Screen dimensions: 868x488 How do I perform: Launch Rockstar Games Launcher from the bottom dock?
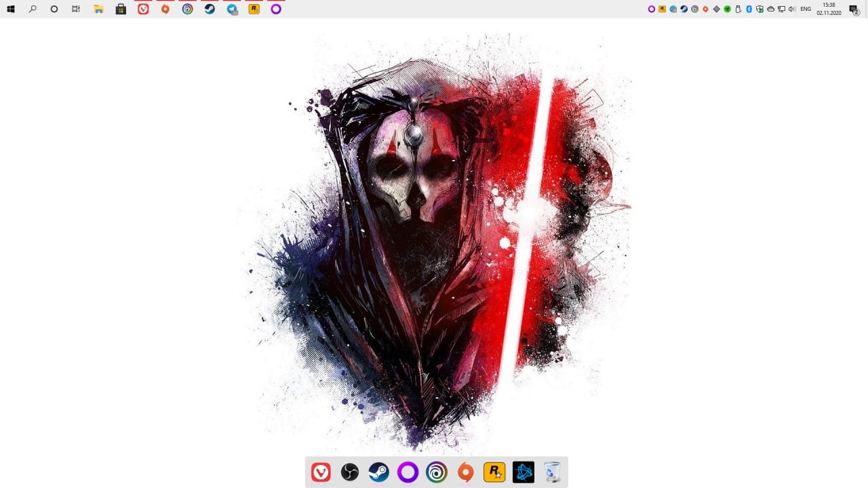(x=494, y=472)
